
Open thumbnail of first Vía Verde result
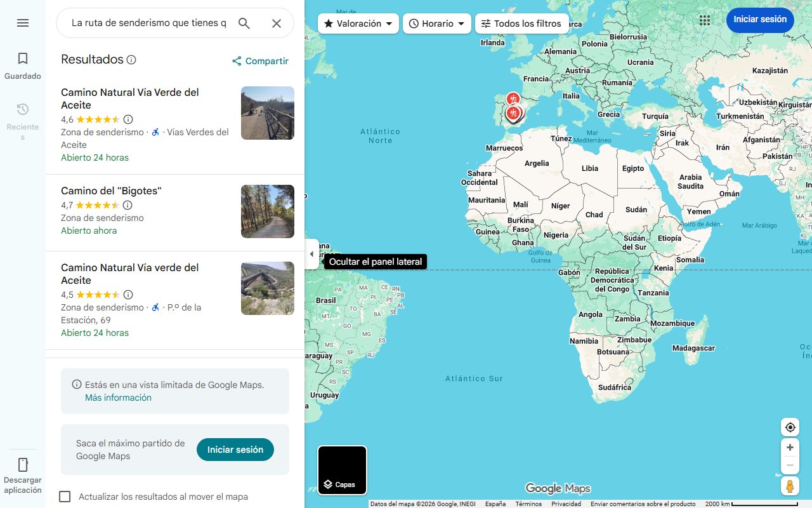[x=267, y=113]
